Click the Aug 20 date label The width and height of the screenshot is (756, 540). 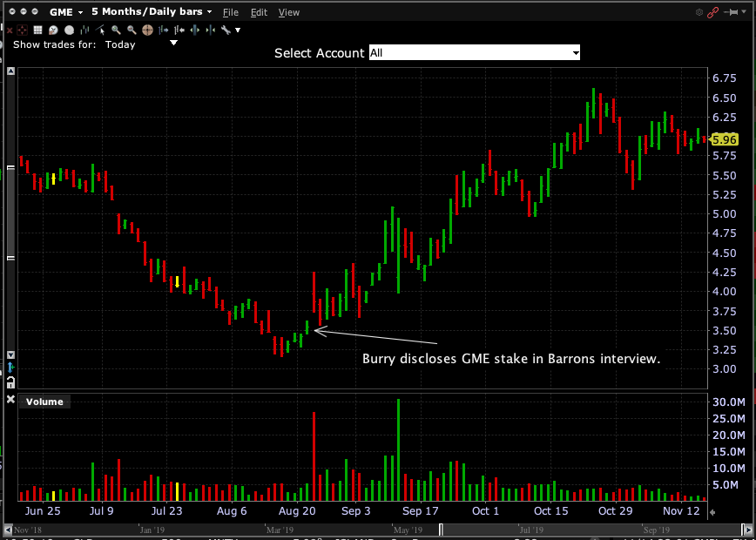(x=298, y=510)
